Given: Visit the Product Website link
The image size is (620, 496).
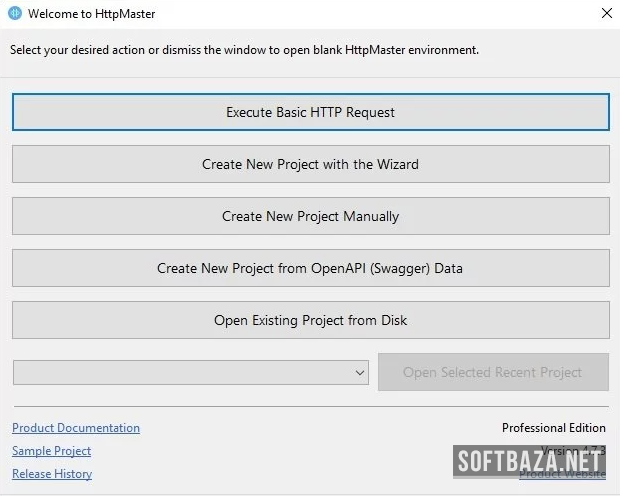Looking at the screenshot, I should click(x=562, y=475).
